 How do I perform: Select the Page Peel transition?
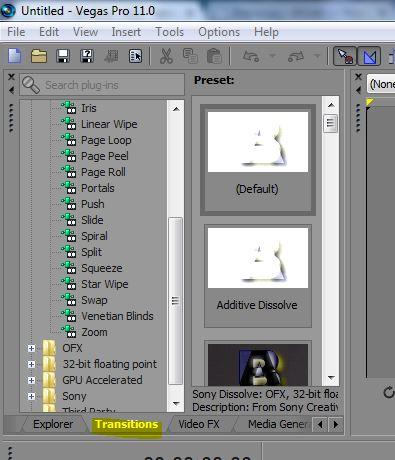point(105,156)
